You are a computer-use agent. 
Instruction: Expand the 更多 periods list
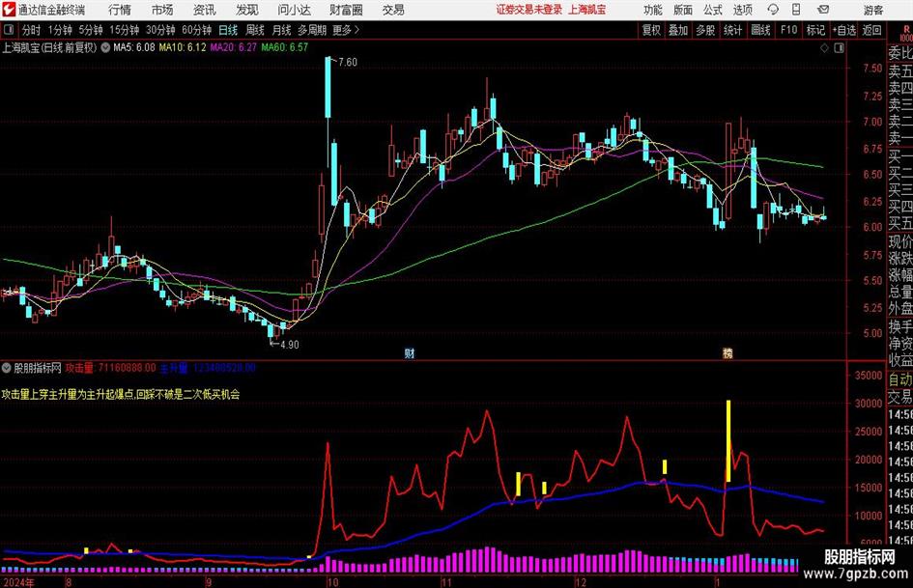coord(346,30)
